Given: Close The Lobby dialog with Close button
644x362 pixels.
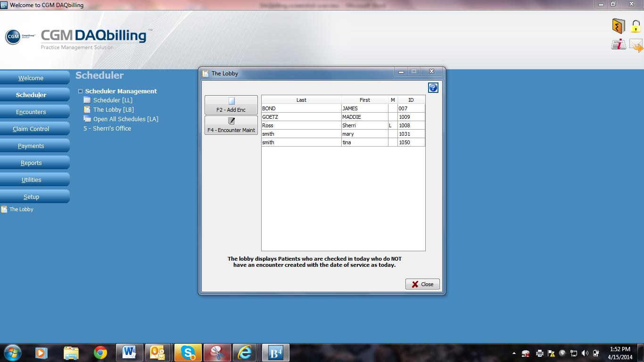Looking at the screenshot, I should point(422,284).
